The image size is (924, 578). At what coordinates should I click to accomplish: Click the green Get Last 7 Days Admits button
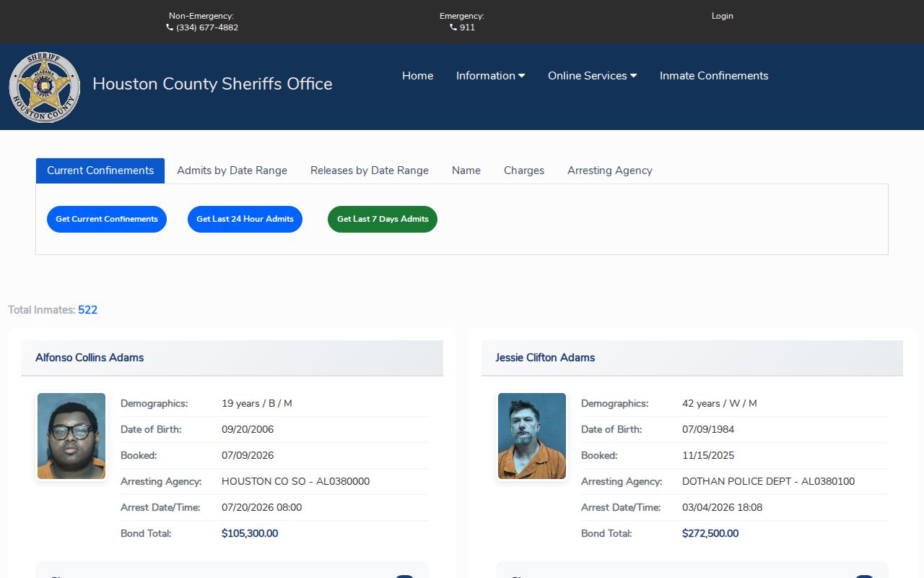pos(383,219)
